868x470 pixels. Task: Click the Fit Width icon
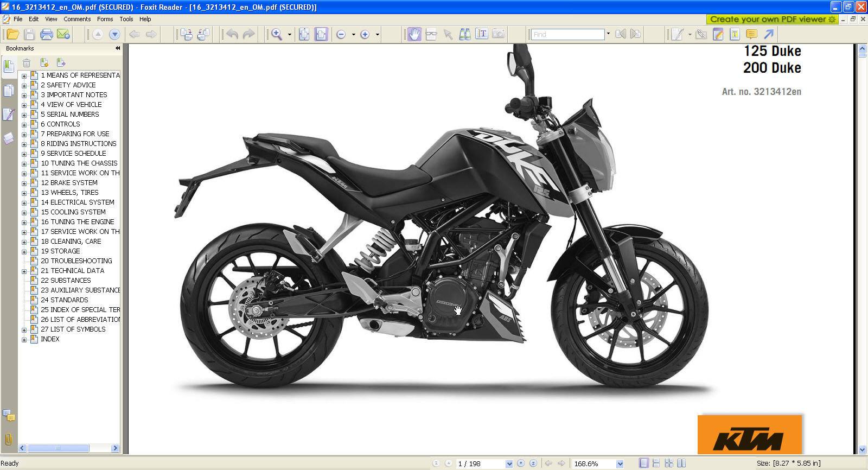(321, 34)
